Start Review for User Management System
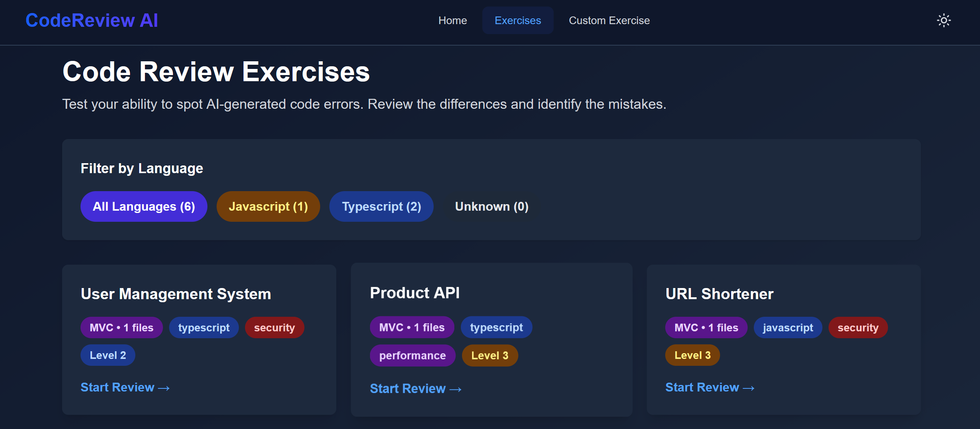This screenshot has width=980, height=429. 125,387
